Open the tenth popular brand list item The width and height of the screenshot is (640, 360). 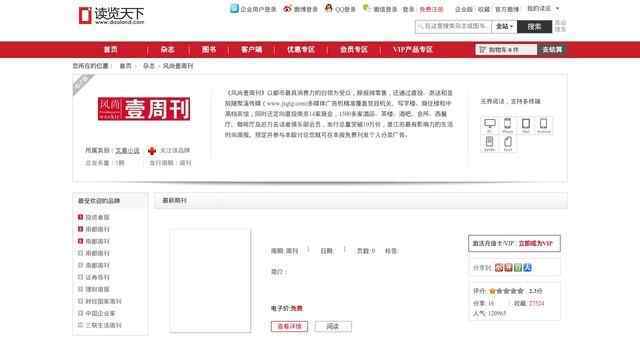[x=103, y=325]
